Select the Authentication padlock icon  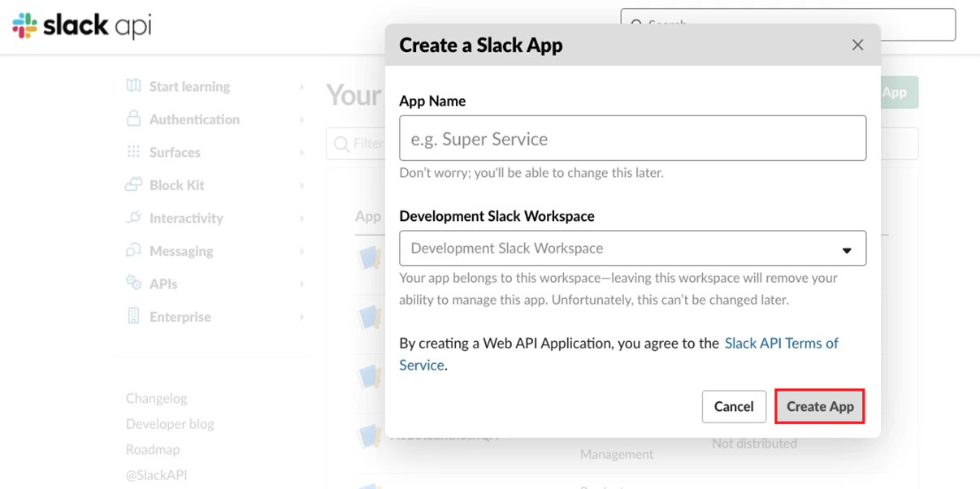pyautogui.click(x=132, y=119)
